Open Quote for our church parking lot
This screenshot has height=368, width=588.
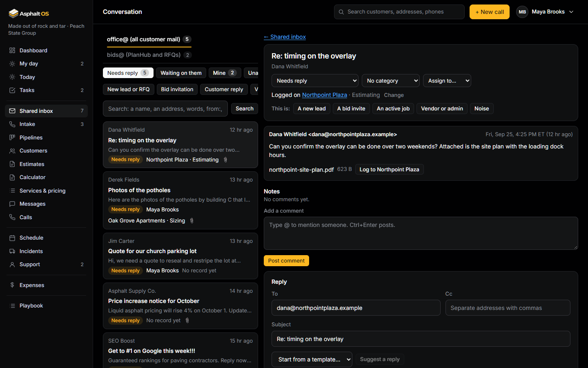pos(180,256)
